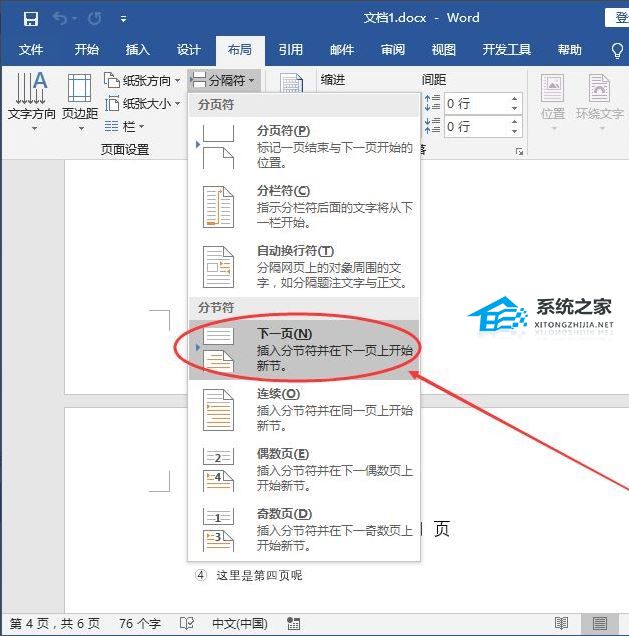
Task: Click the Save icon in quick access toolbar
Action: pyautogui.click(x=31, y=19)
